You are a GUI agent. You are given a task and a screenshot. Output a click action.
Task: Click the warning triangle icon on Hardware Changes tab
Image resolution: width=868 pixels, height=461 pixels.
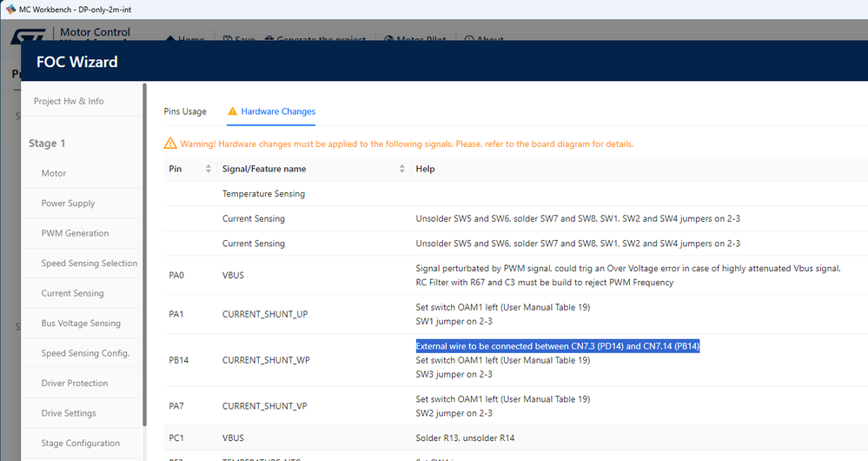pos(233,111)
